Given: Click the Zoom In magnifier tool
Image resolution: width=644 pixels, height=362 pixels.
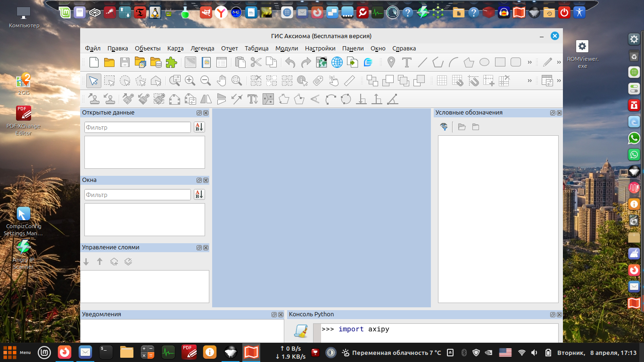Looking at the screenshot, I should pyautogui.click(x=190, y=81).
